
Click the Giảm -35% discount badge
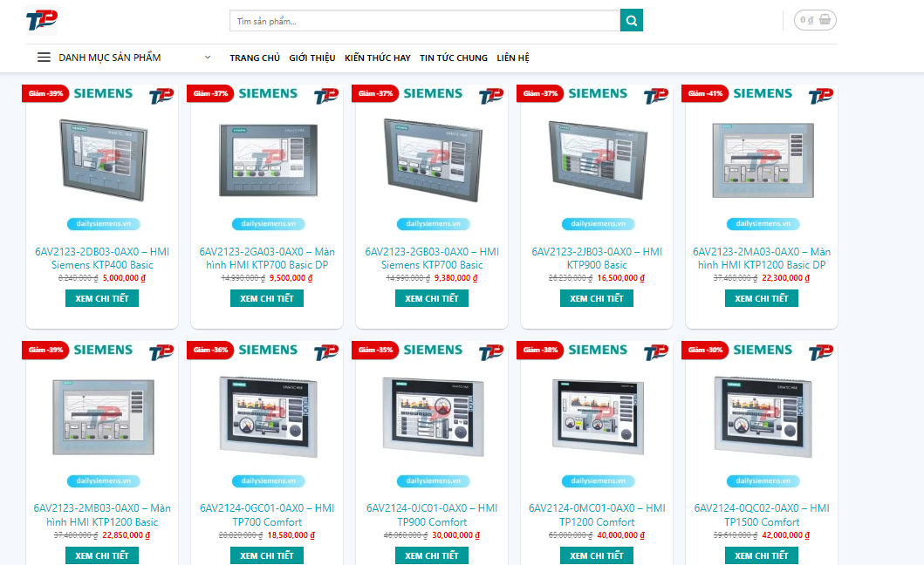coord(375,350)
